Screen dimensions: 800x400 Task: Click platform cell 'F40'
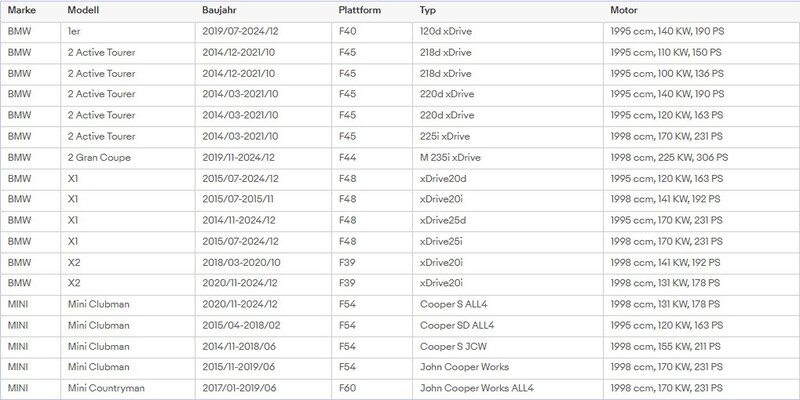pos(347,31)
